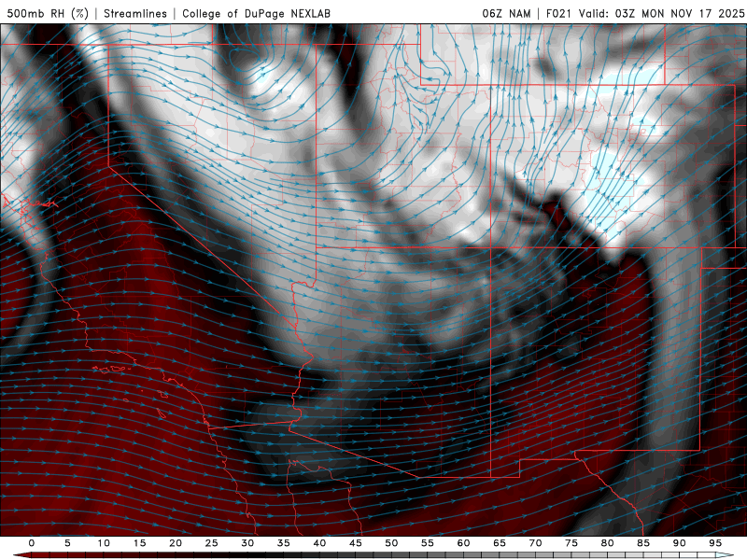This screenshot has width=747, height=560.
Task: Click the 75 label on color scale
Action: coord(571,543)
